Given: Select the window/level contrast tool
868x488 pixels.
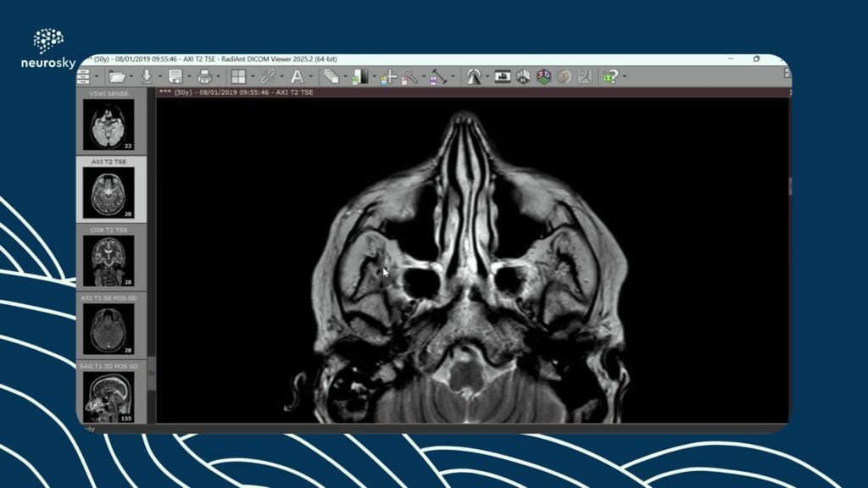Looking at the screenshot, I should click(361, 77).
